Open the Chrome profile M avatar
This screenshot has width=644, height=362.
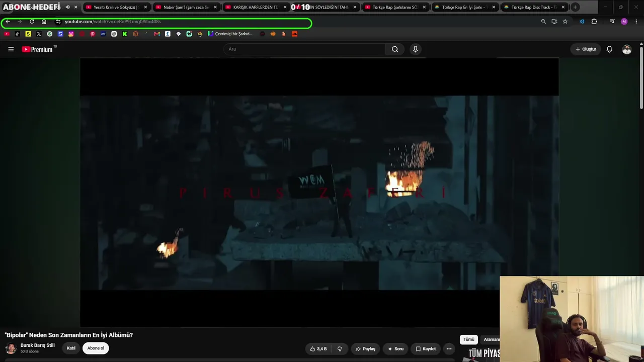click(x=624, y=22)
